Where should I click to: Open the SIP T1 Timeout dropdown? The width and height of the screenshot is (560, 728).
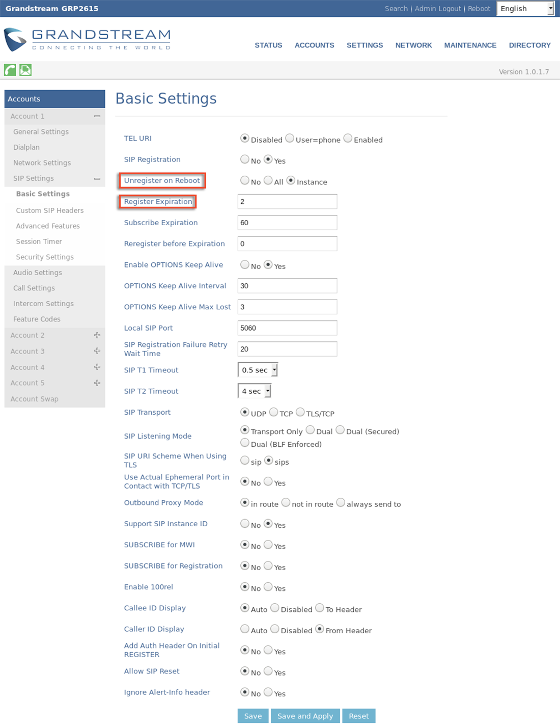pos(258,370)
